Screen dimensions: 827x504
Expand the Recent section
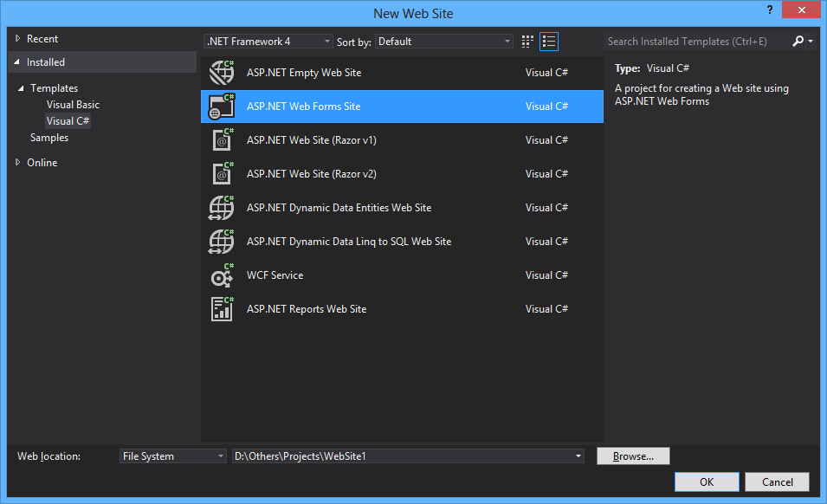tap(18, 39)
